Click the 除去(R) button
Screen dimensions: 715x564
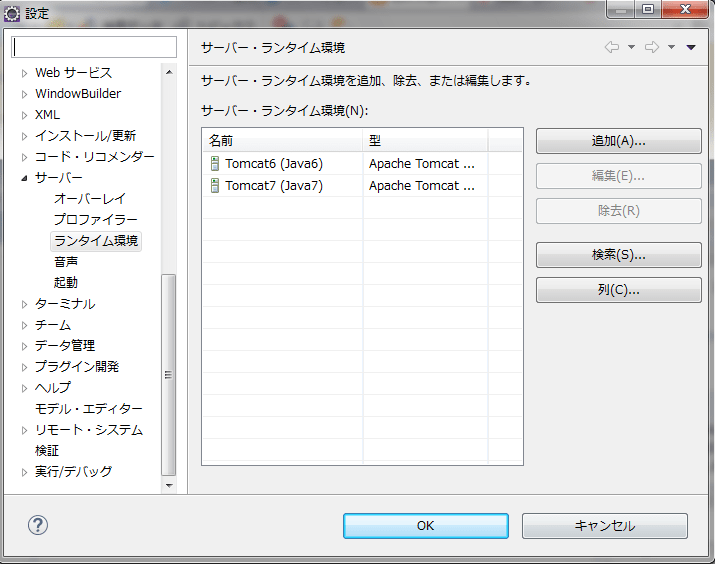click(x=618, y=211)
